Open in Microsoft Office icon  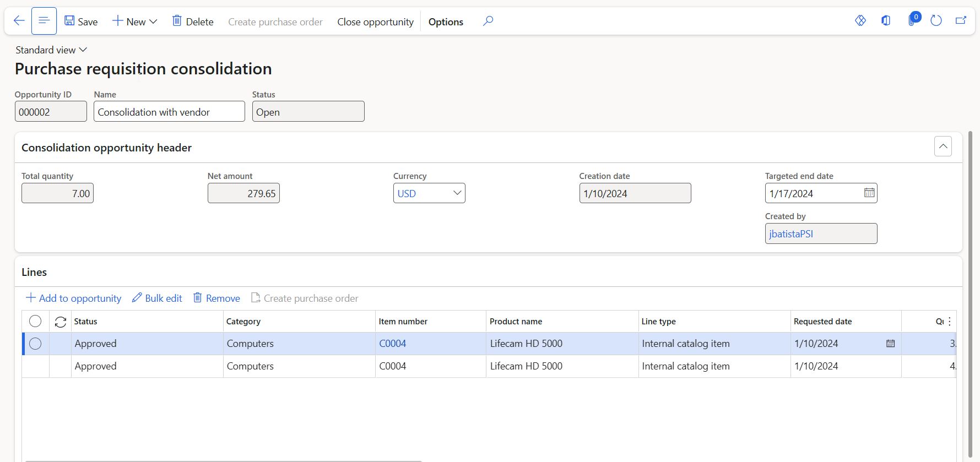886,21
